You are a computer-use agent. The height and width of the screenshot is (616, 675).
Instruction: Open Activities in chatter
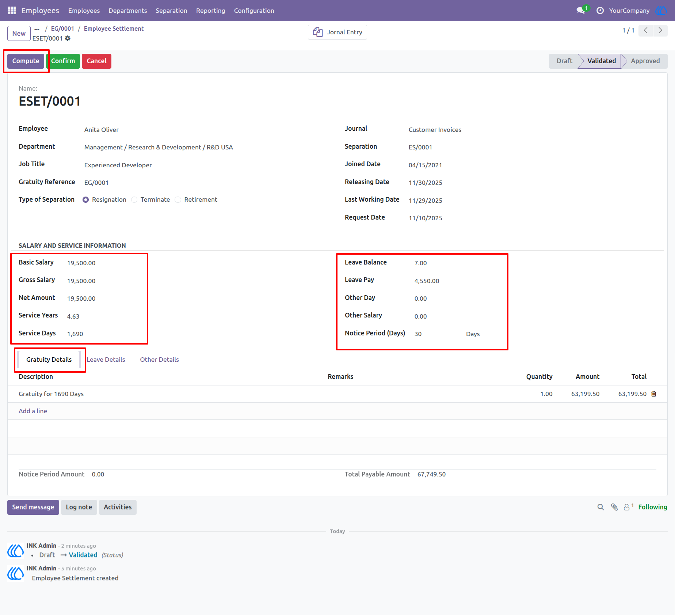pyautogui.click(x=118, y=507)
